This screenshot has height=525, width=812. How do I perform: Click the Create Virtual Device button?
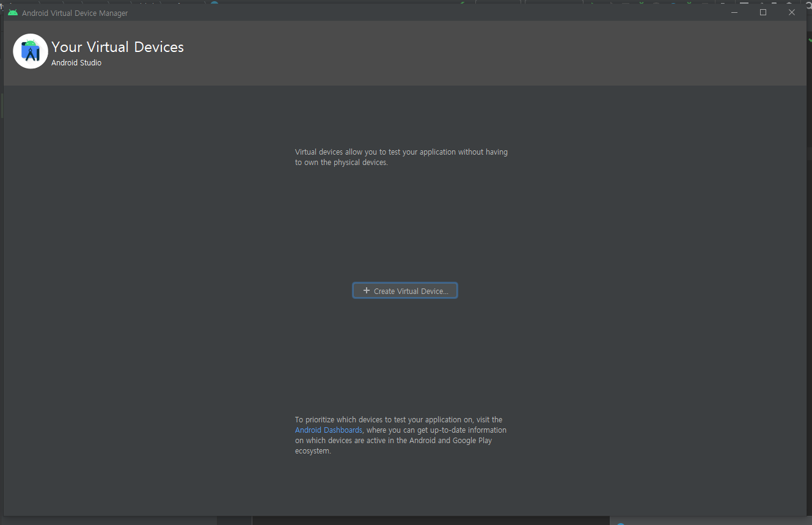(x=405, y=291)
